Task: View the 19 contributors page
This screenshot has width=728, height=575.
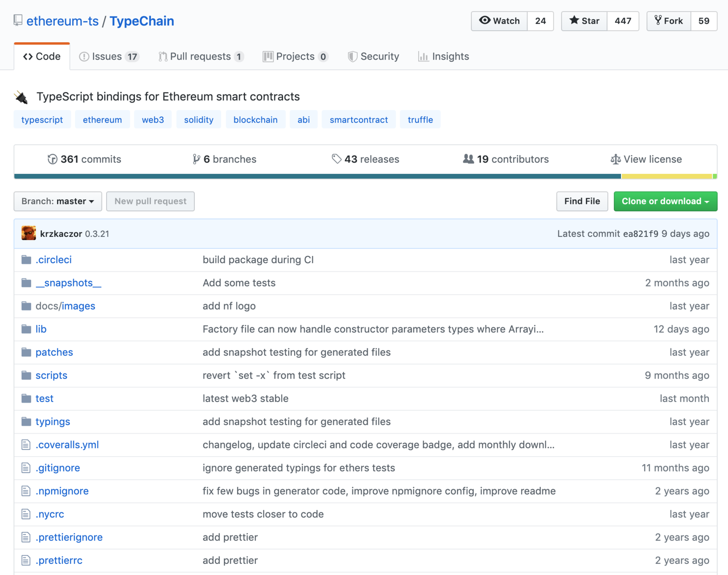Action: point(506,159)
